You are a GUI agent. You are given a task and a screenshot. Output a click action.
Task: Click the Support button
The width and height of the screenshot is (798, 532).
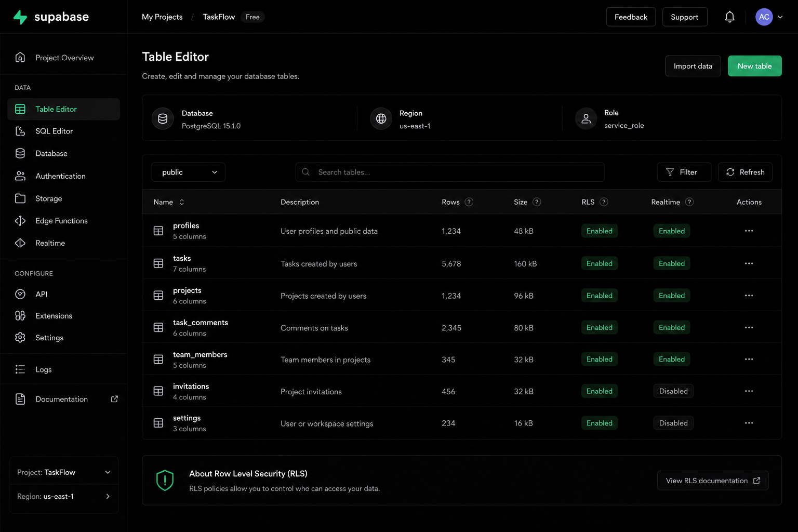tap(684, 17)
